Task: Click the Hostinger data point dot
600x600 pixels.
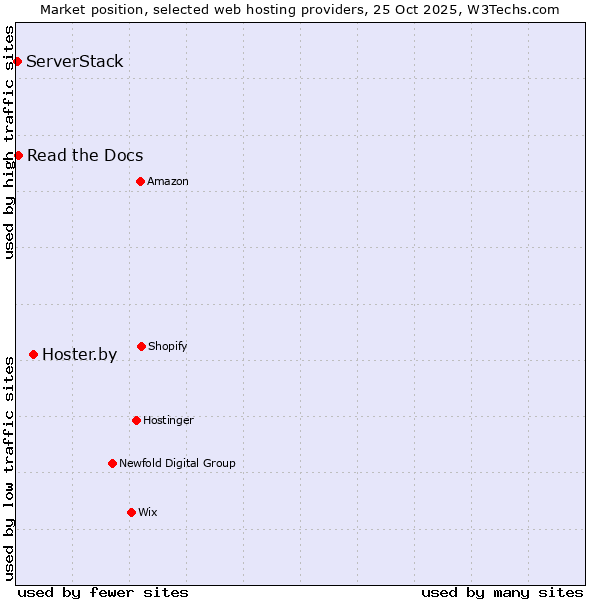Action: coord(136,420)
